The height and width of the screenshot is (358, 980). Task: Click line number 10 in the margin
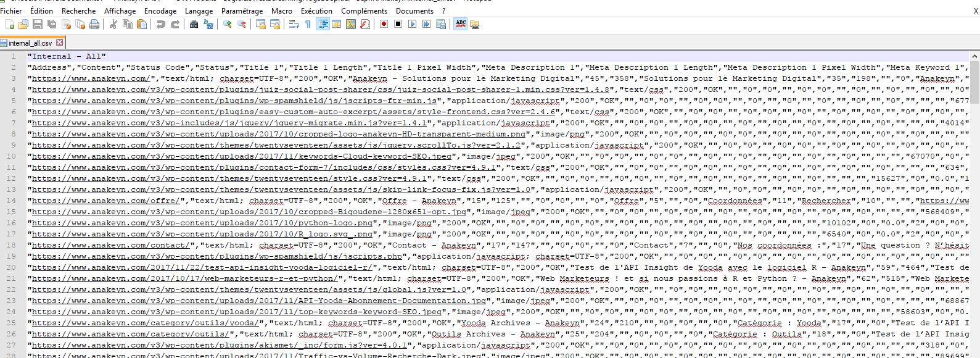pyautogui.click(x=11, y=156)
